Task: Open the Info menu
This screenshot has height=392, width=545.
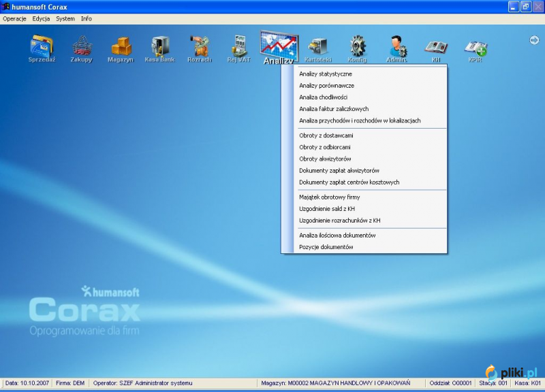Action: 87,19
